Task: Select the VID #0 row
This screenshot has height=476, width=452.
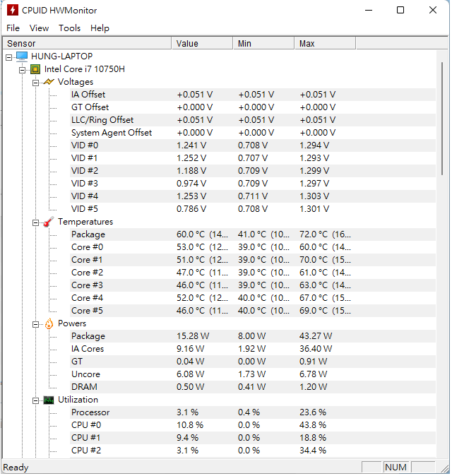Action: point(253,145)
